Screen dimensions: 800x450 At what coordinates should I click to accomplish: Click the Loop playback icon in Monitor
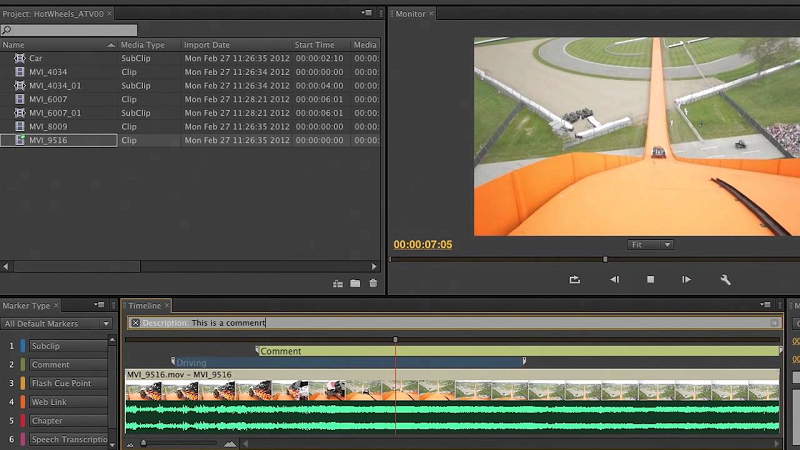pos(575,280)
